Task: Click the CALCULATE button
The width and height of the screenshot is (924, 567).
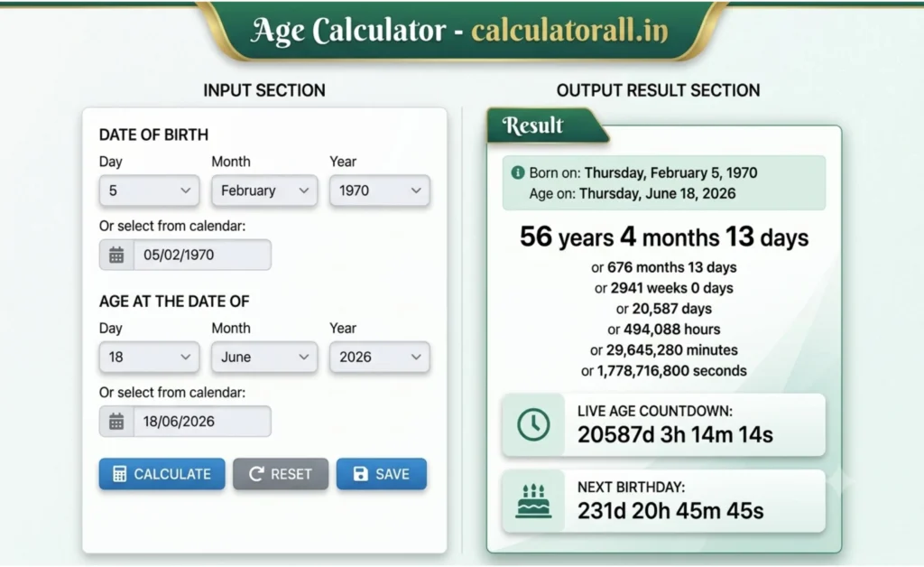Action: pos(162,474)
